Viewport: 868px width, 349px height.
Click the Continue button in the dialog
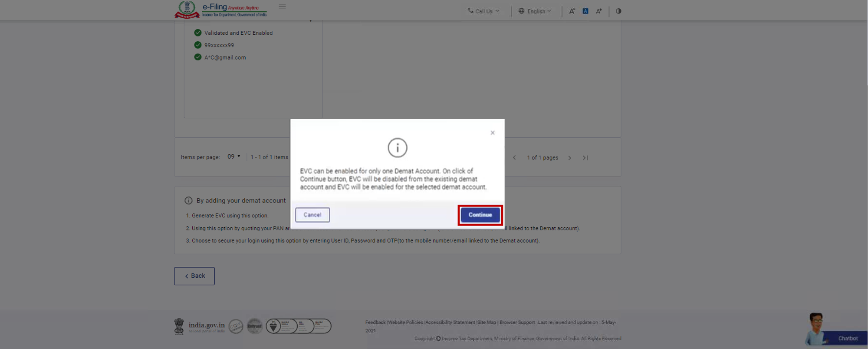pyautogui.click(x=480, y=215)
